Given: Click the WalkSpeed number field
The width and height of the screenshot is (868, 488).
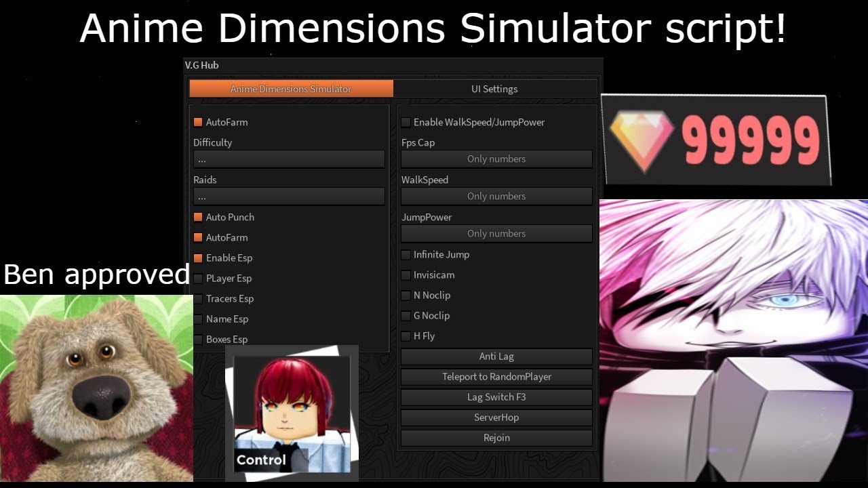Looking at the screenshot, I should (496, 197).
